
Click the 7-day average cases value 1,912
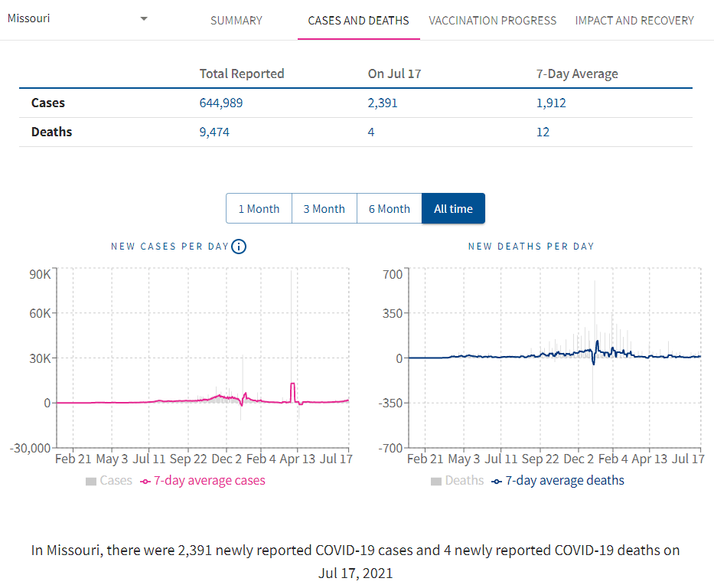(x=551, y=103)
